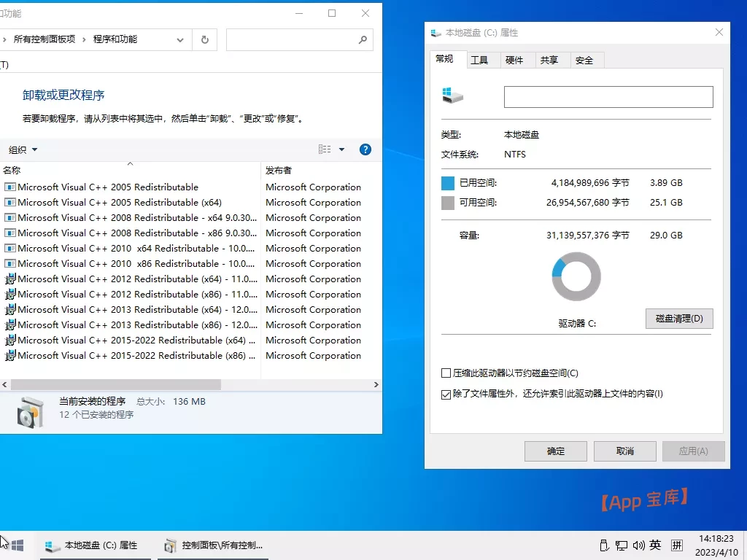This screenshot has width=747, height=560.
Task: Switch to the 共享 tab
Action: coord(551,60)
